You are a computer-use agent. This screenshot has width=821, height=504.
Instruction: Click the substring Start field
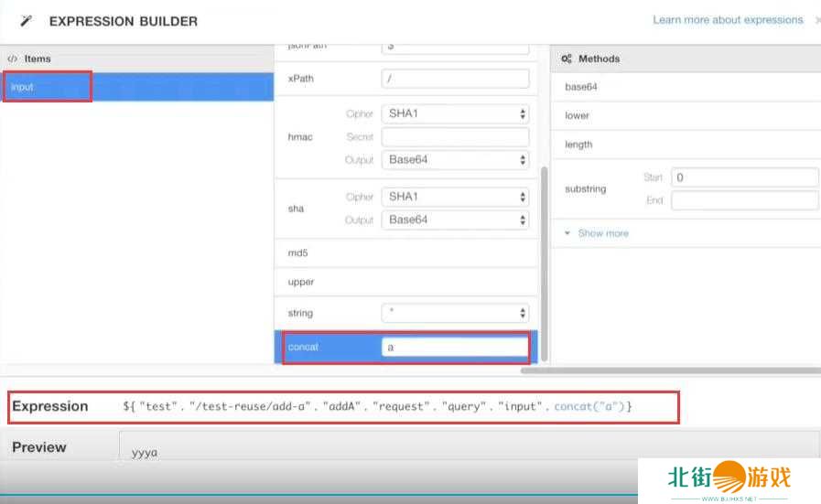tap(744, 177)
